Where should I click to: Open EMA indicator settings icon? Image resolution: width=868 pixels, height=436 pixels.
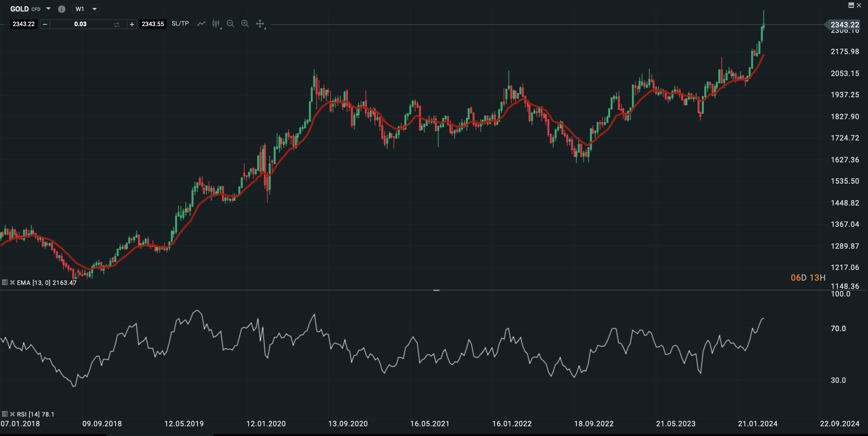click(5, 282)
